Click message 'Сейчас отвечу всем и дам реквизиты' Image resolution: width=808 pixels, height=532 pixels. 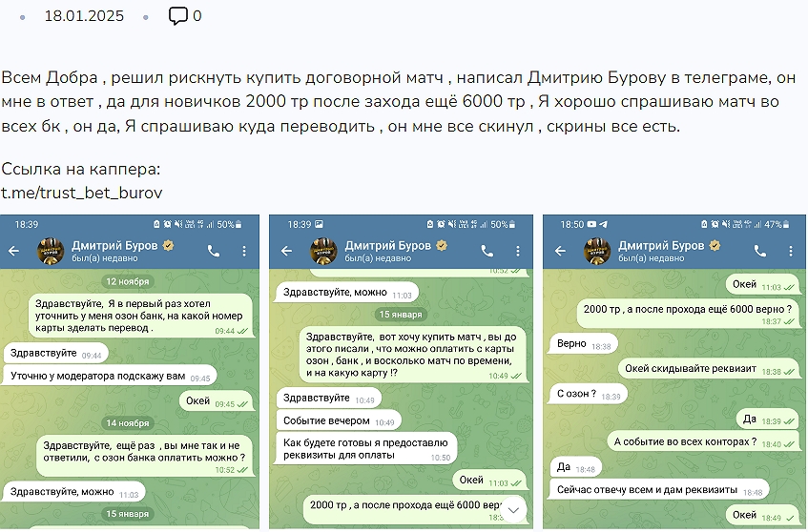pyautogui.click(x=659, y=490)
